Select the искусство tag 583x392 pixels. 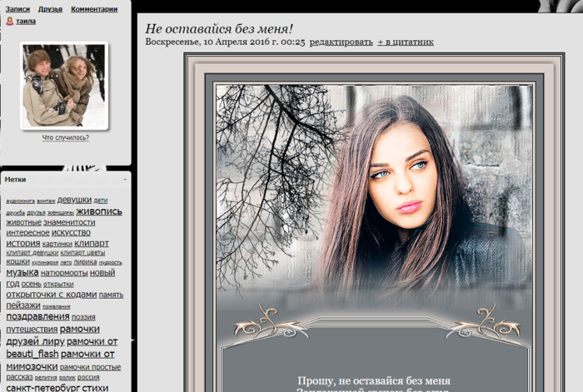pyautogui.click(x=71, y=232)
